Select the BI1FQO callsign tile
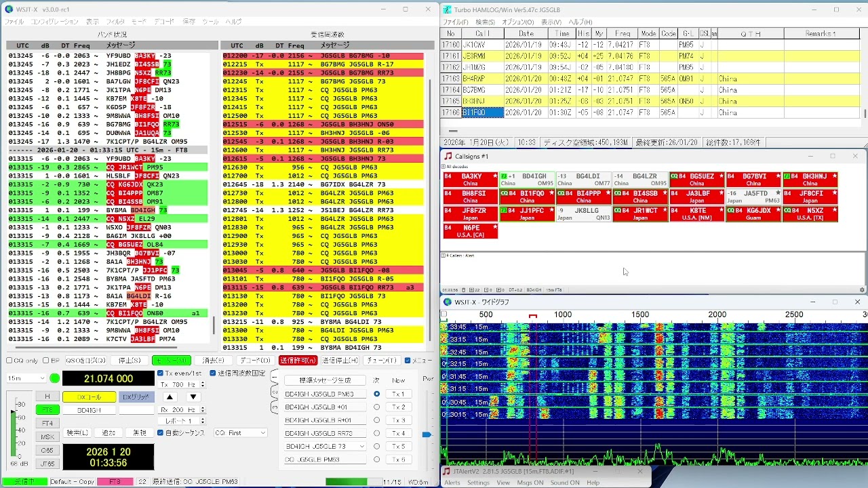Image resolution: width=868 pixels, height=488 pixels. 527,197
